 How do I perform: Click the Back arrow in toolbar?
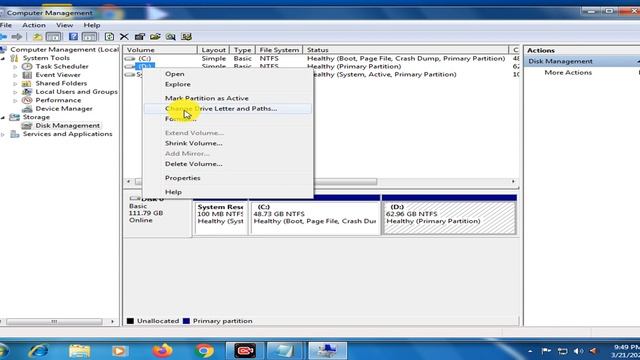pos(3,37)
